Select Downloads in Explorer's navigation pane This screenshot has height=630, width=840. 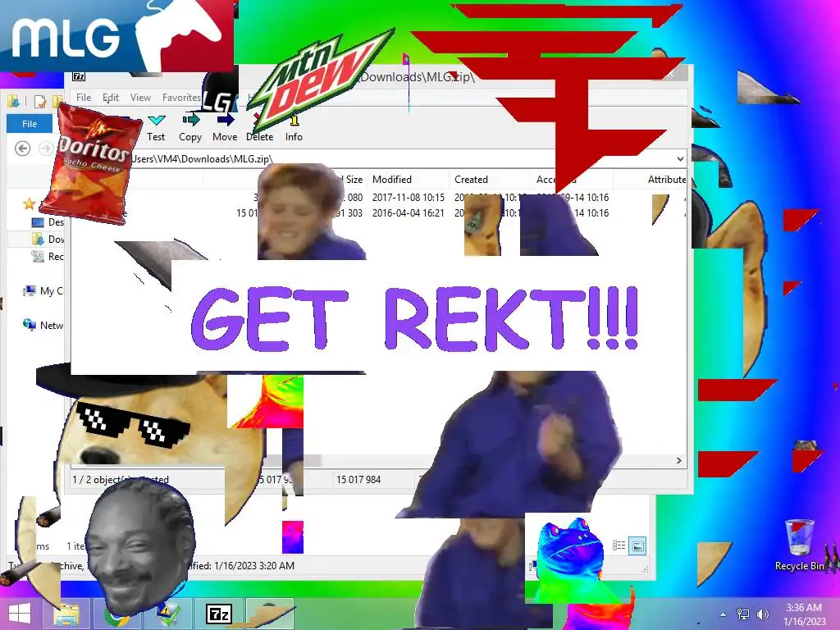point(48,239)
